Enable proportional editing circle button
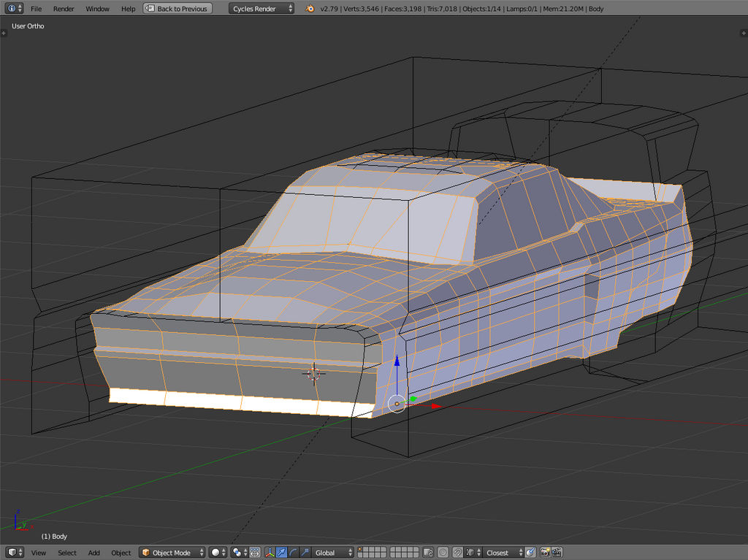748x560 pixels. [x=443, y=553]
